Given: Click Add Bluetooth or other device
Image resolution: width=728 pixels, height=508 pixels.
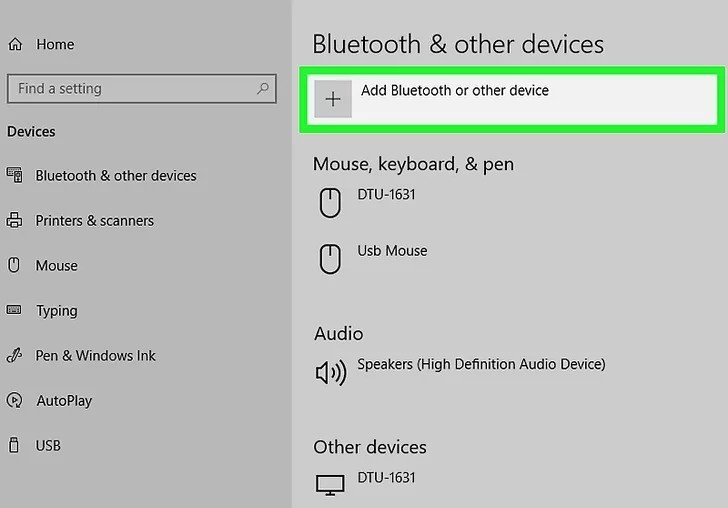Looking at the screenshot, I should click(512, 99).
